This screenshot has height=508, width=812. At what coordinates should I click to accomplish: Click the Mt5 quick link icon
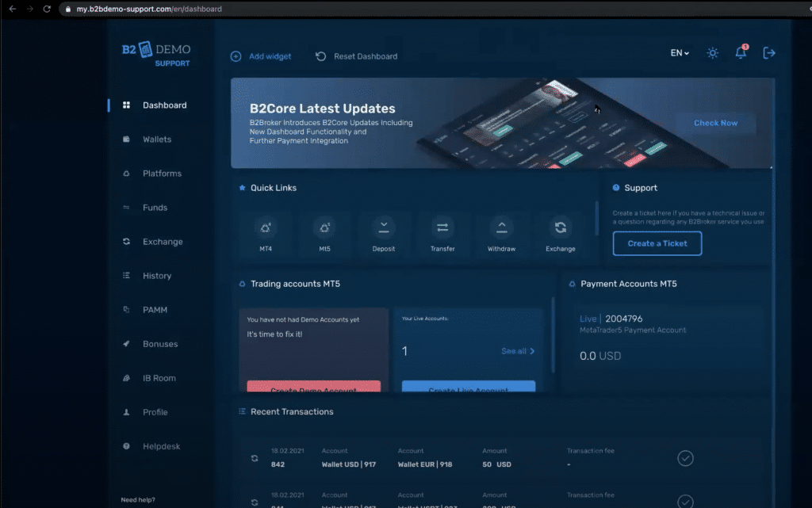tap(324, 228)
